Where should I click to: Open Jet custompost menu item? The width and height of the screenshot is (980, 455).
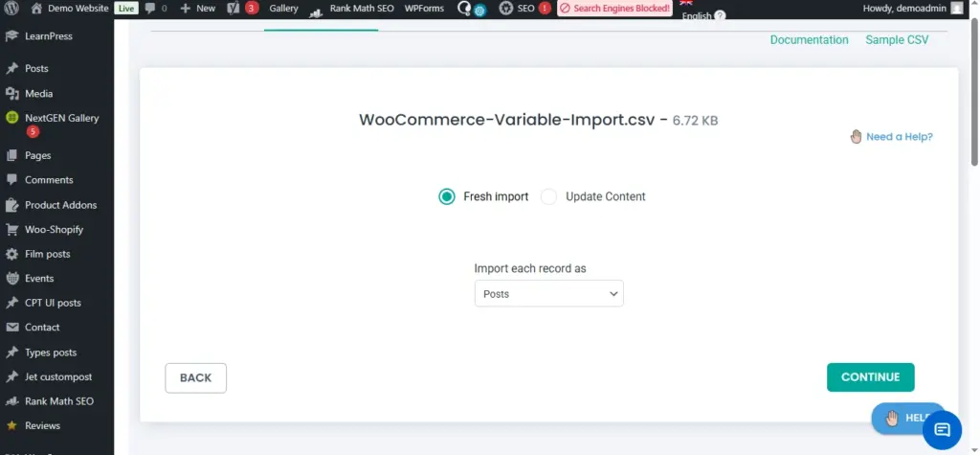click(56, 376)
